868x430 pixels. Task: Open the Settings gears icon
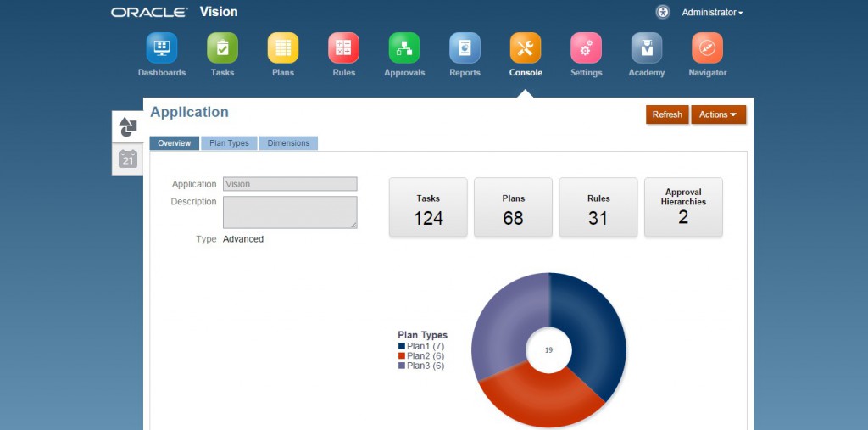tap(587, 47)
